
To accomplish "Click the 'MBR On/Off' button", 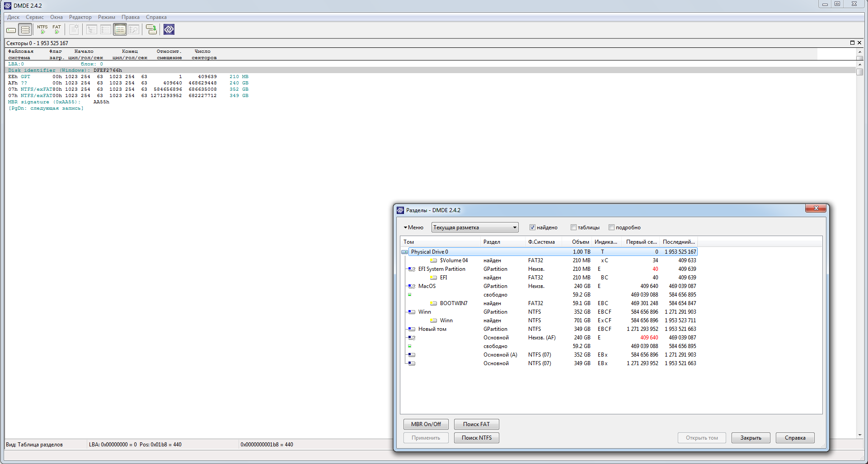I will point(426,424).
